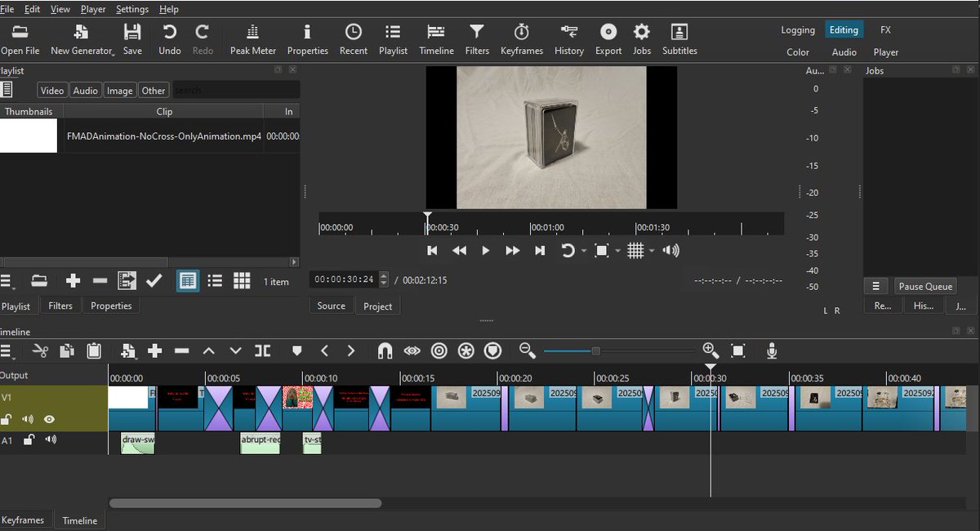Open the Filters panel
980x531 pixels.
pos(477,38)
